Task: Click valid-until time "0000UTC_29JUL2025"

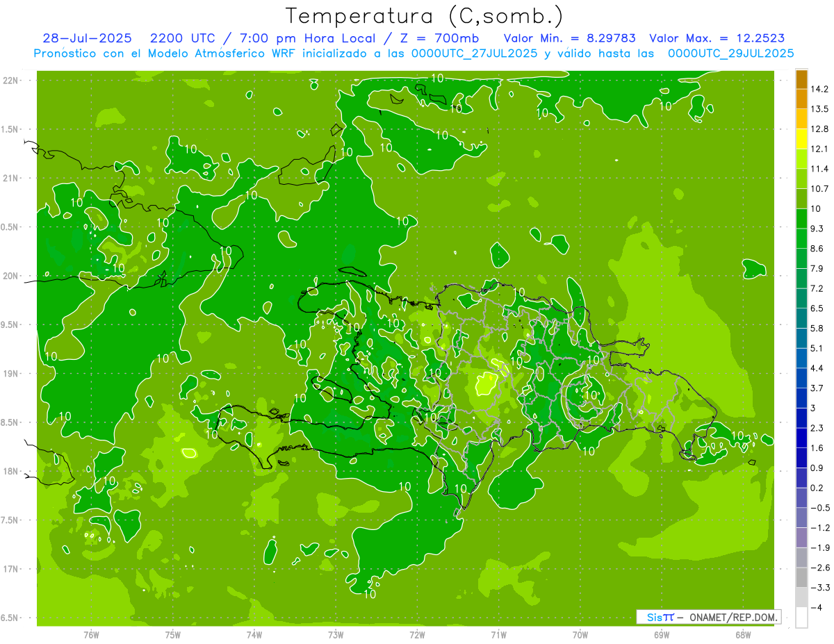Action: (x=730, y=53)
